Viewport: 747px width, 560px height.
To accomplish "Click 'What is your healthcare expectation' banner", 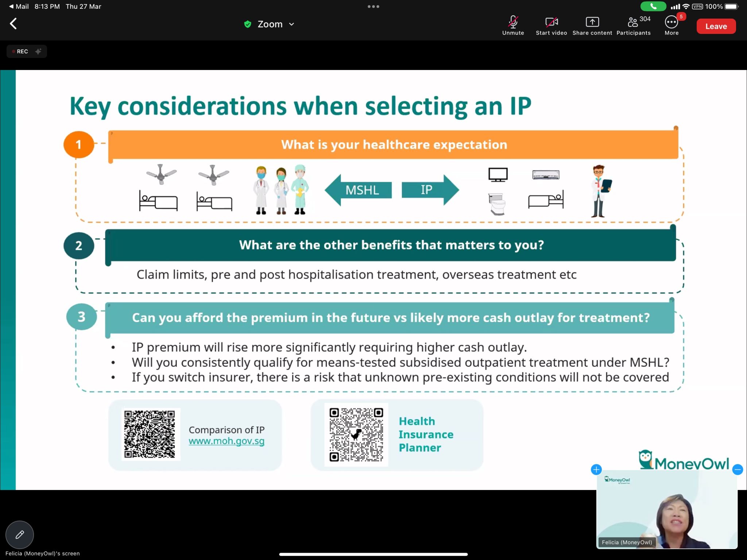I will pyautogui.click(x=394, y=144).
